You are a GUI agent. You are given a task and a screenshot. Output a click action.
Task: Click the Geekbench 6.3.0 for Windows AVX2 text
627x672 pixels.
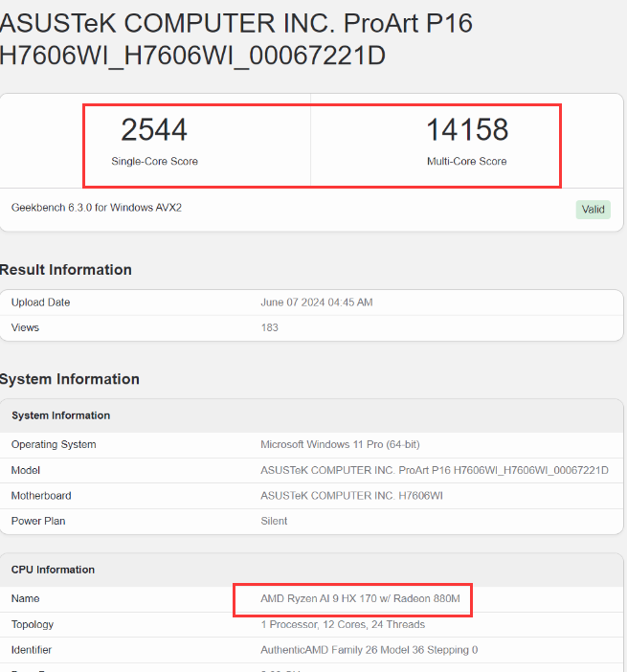tap(97, 208)
